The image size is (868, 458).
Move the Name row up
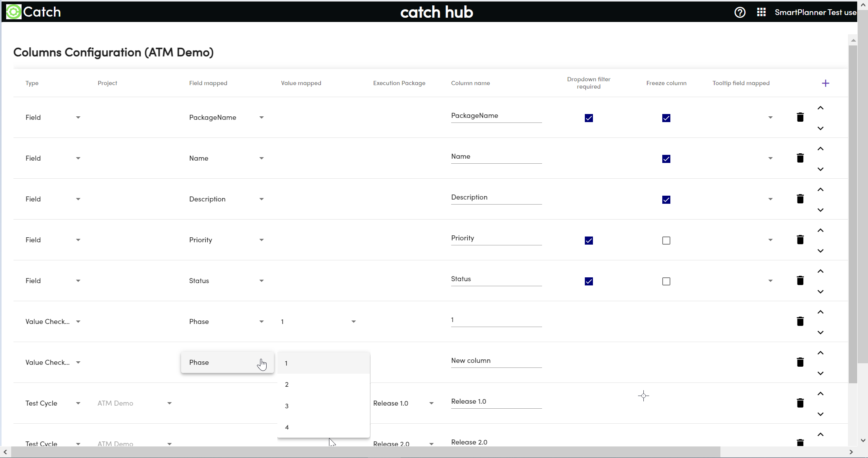821,149
